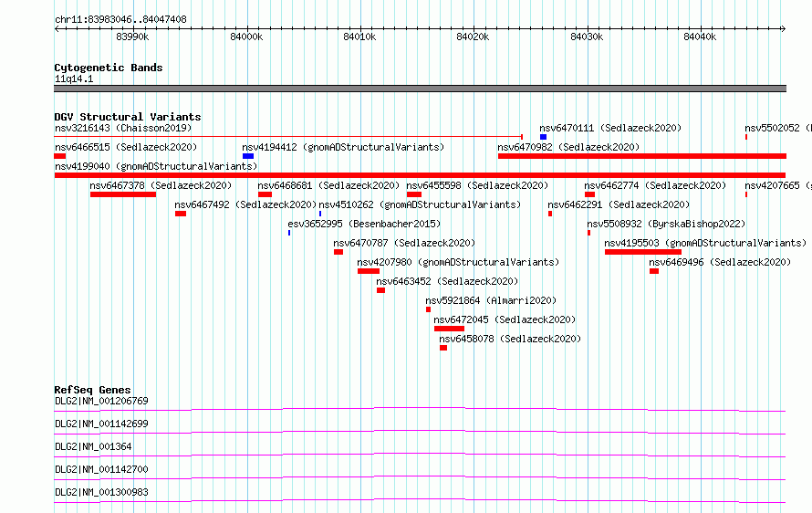
Task: Click the red nsv6462774 variant bar
Action: [589, 194]
